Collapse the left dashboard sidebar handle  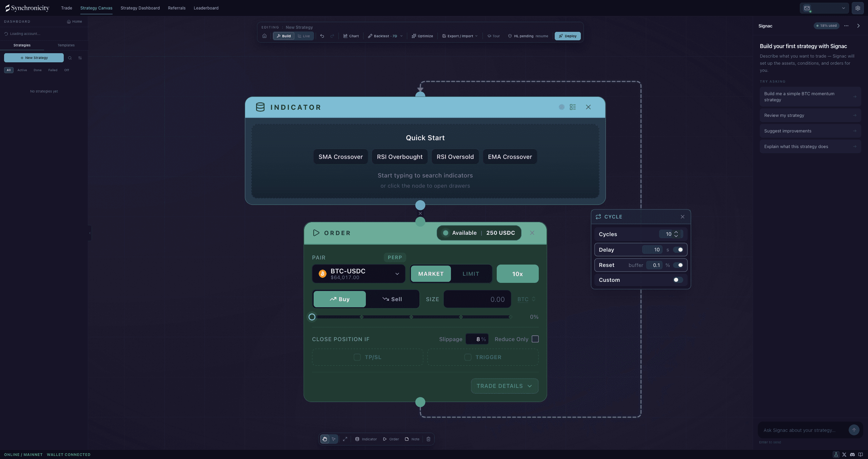pos(90,233)
